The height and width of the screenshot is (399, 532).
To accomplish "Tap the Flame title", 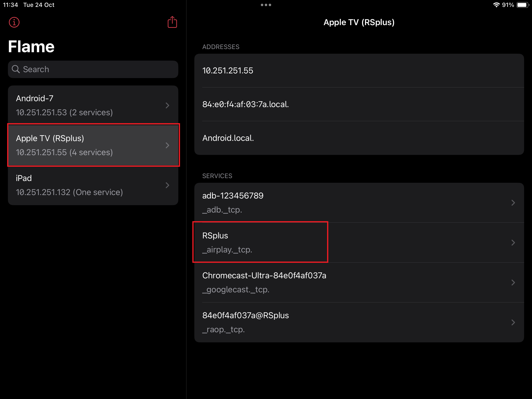I will (x=31, y=47).
